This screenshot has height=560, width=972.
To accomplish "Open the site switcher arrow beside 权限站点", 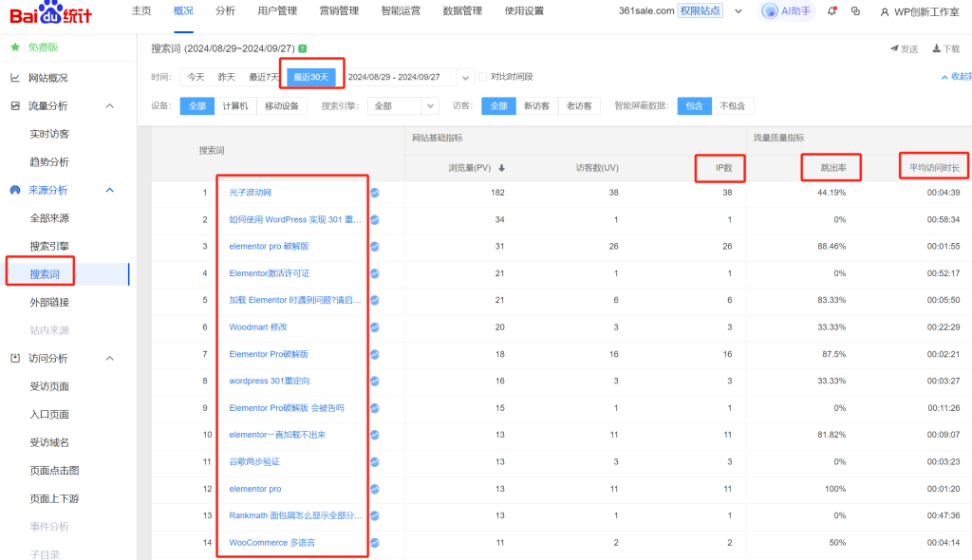I will point(738,11).
